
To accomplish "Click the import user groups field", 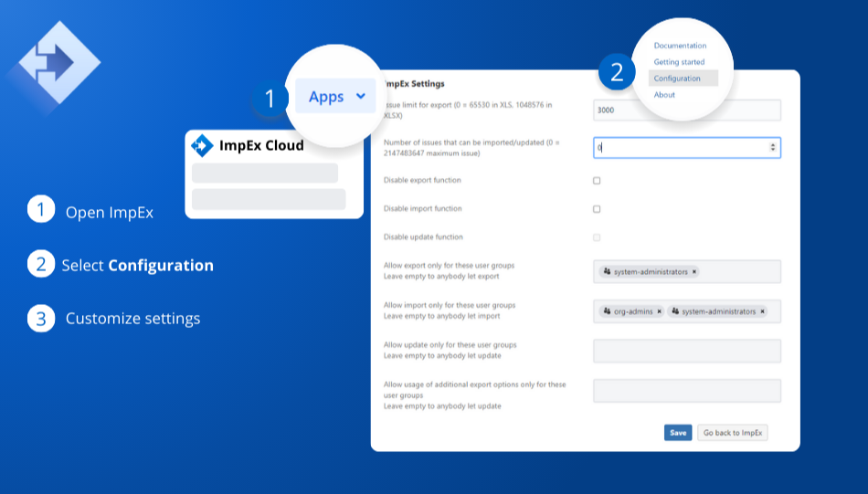I will [687, 311].
